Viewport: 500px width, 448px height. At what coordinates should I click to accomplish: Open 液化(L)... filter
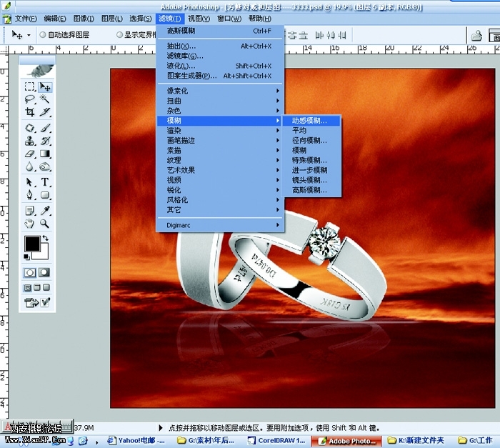pyautogui.click(x=220, y=66)
